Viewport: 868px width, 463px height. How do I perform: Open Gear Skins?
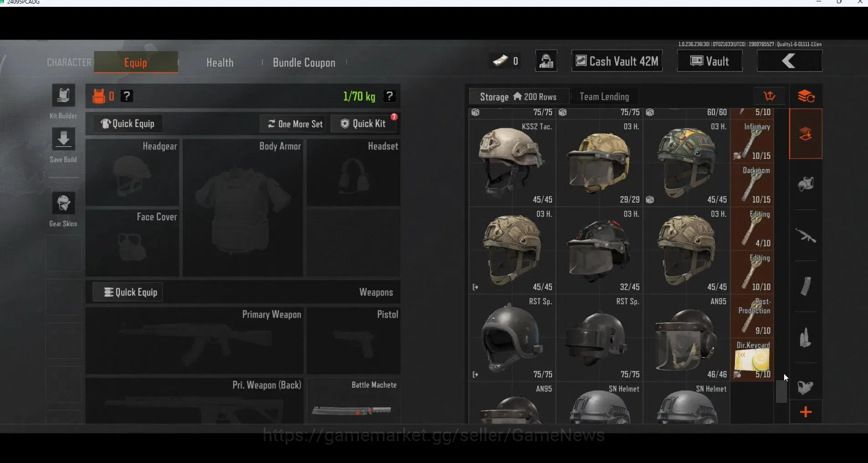[x=63, y=203]
